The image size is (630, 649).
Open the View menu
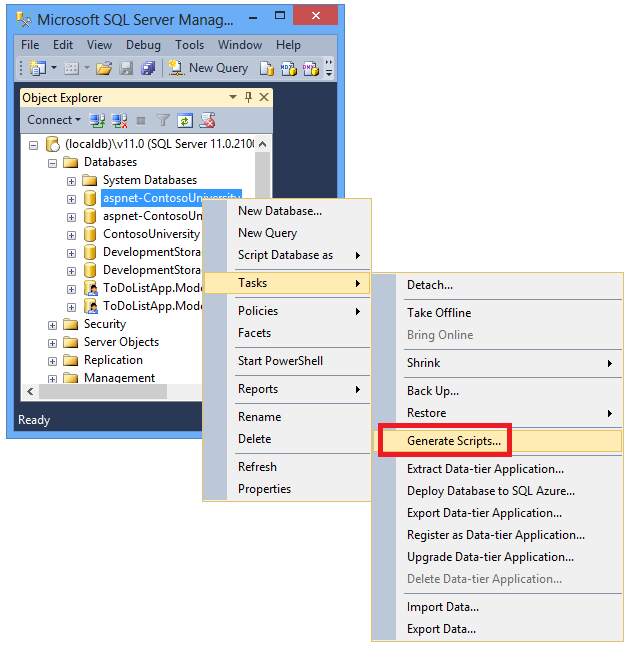coord(99,45)
